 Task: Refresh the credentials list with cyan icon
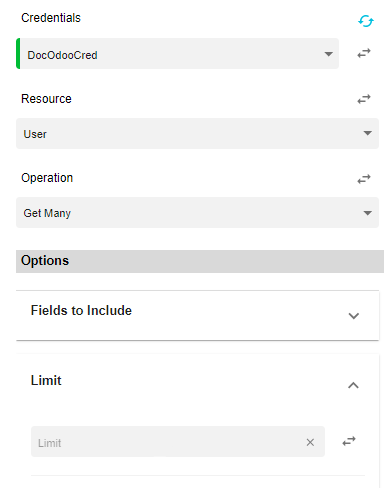point(366,21)
